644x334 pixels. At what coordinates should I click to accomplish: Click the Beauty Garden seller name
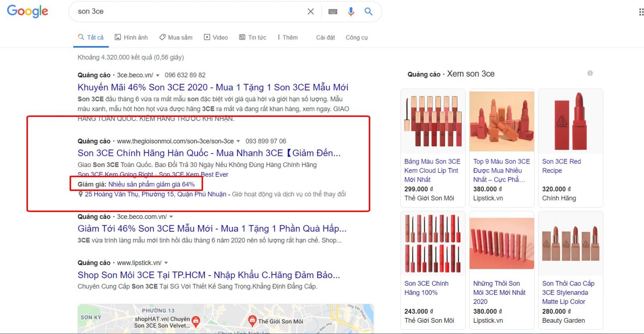tap(563, 321)
